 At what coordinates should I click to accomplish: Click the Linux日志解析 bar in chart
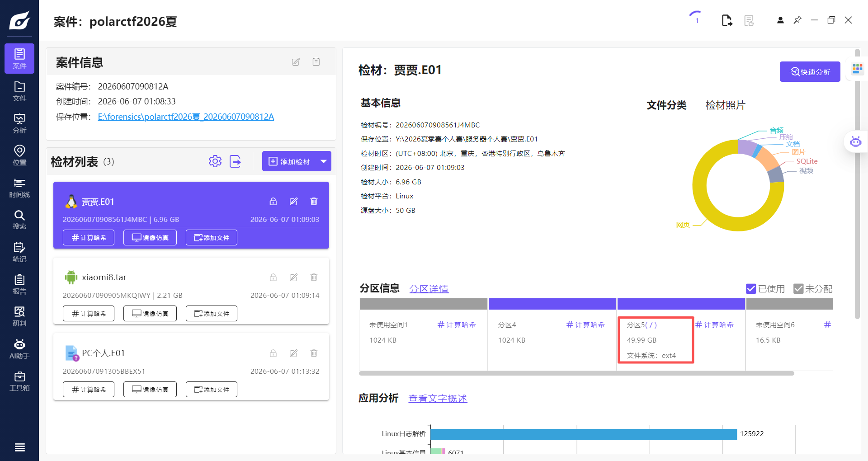click(x=584, y=434)
